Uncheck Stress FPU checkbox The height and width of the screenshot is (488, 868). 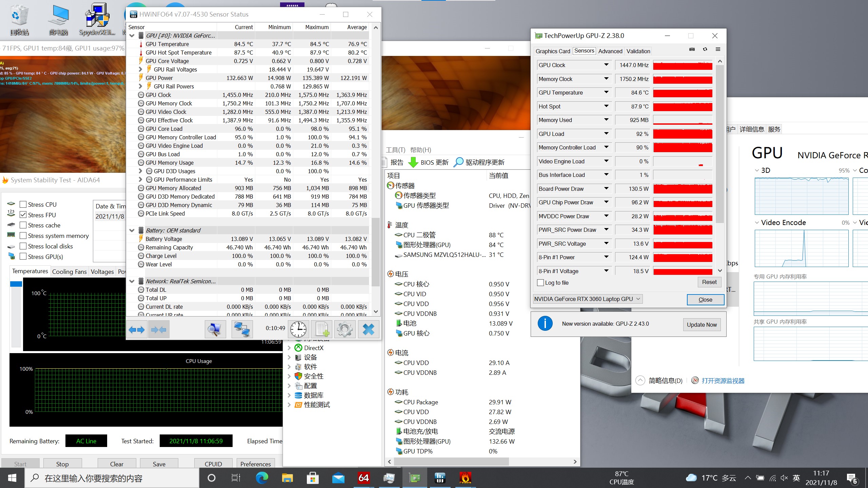pos(23,215)
